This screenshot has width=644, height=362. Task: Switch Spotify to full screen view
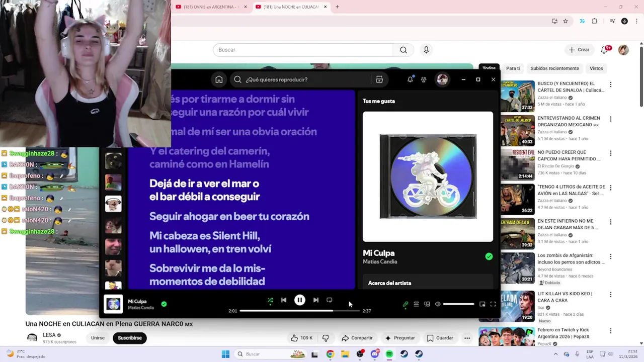click(x=493, y=304)
